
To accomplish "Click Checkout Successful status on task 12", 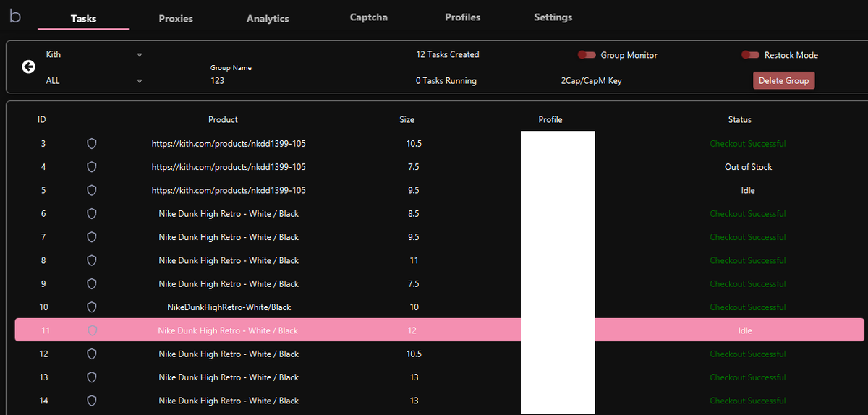I will tap(748, 354).
